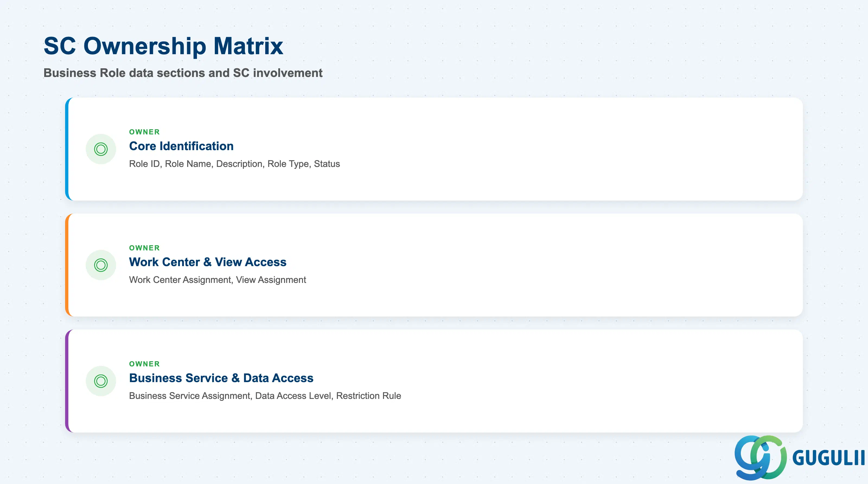Click the Business Service & Data Access heading
Screen dimensions: 868x484
coord(221,378)
